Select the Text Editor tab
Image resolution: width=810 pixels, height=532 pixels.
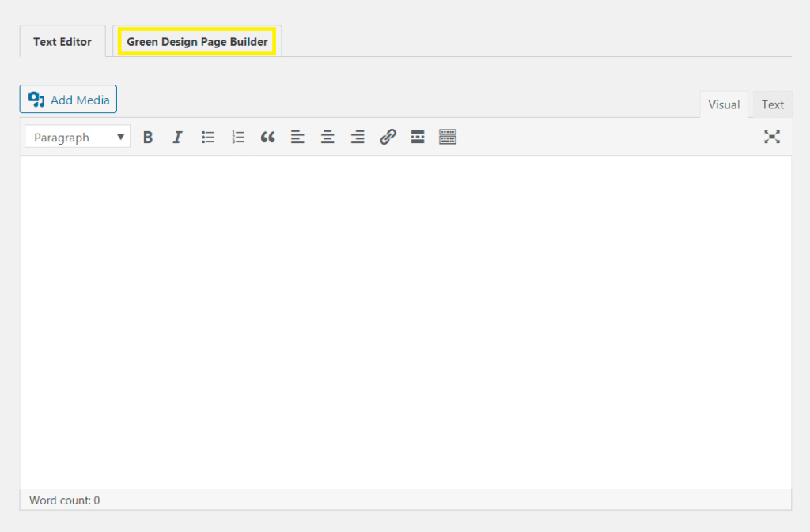coord(62,41)
